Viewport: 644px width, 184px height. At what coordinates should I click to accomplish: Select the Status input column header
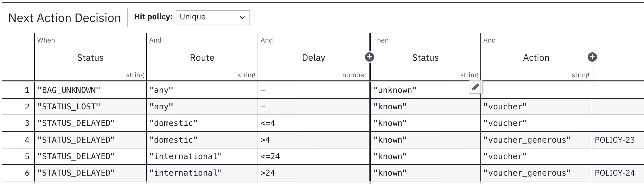click(x=91, y=57)
